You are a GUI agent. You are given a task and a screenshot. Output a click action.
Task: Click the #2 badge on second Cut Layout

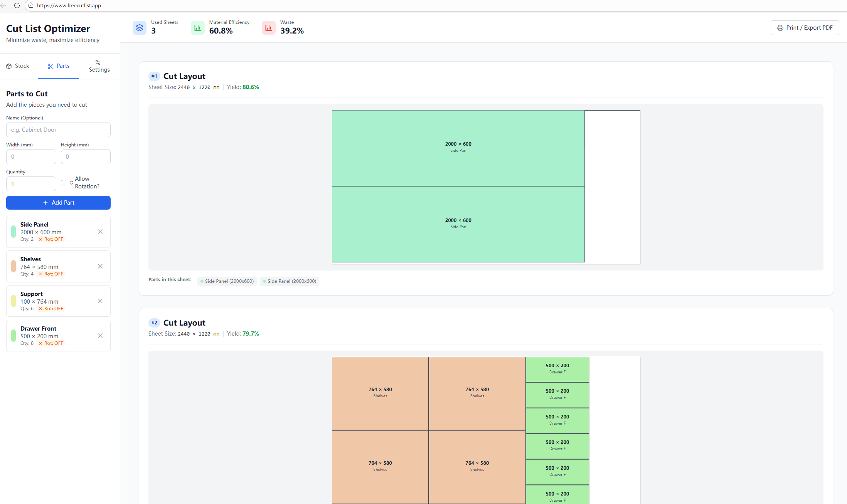click(x=154, y=323)
